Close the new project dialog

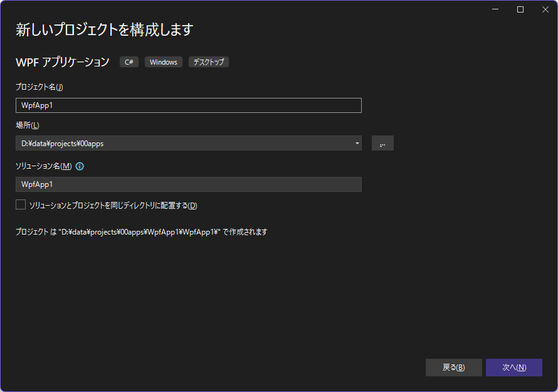[545, 9]
